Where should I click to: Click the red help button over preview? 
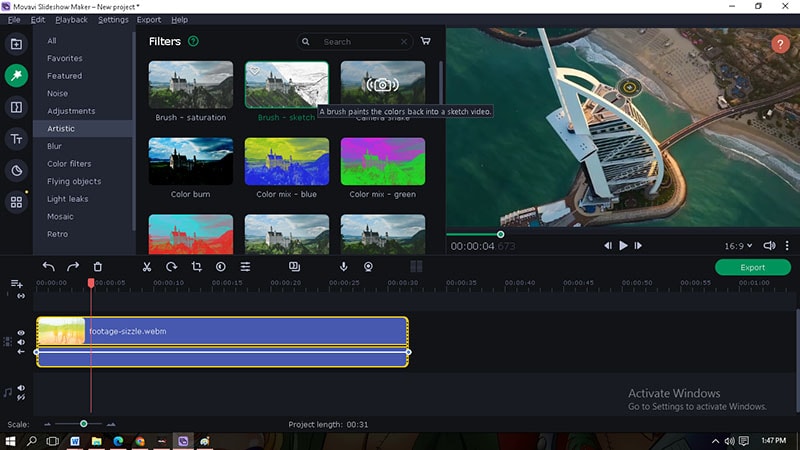click(x=780, y=44)
